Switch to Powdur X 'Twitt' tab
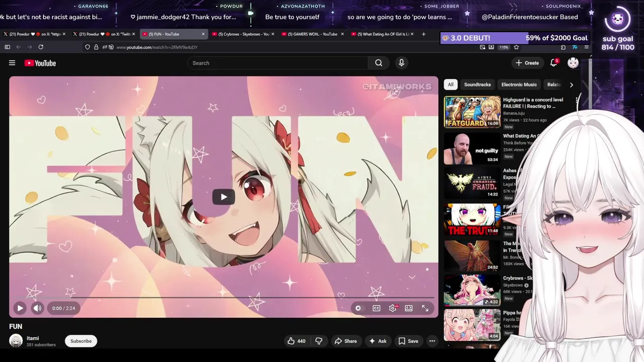Viewport: 644px width, 362px height. (x=104, y=34)
